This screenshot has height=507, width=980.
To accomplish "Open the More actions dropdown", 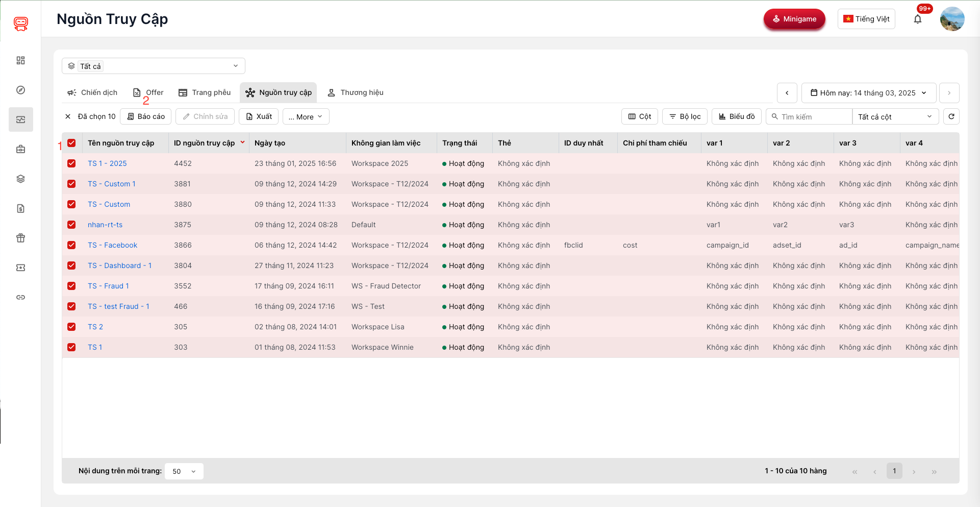I will click(306, 116).
